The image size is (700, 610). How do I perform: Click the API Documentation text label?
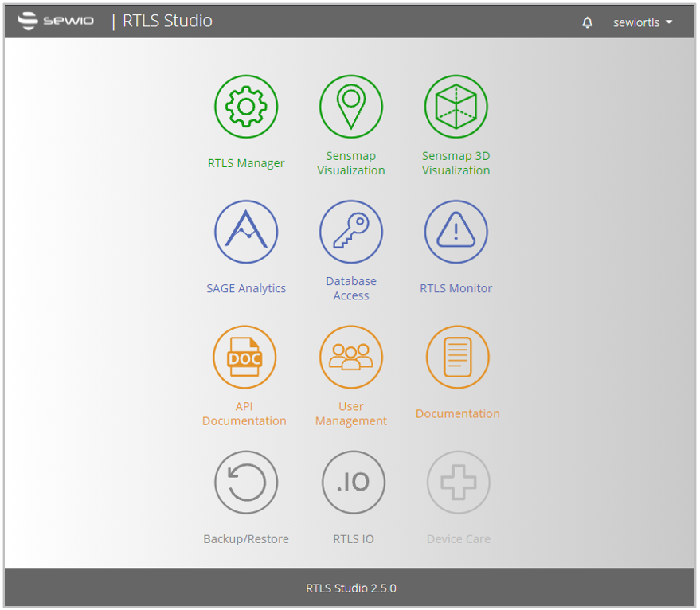[x=244, y=413]
